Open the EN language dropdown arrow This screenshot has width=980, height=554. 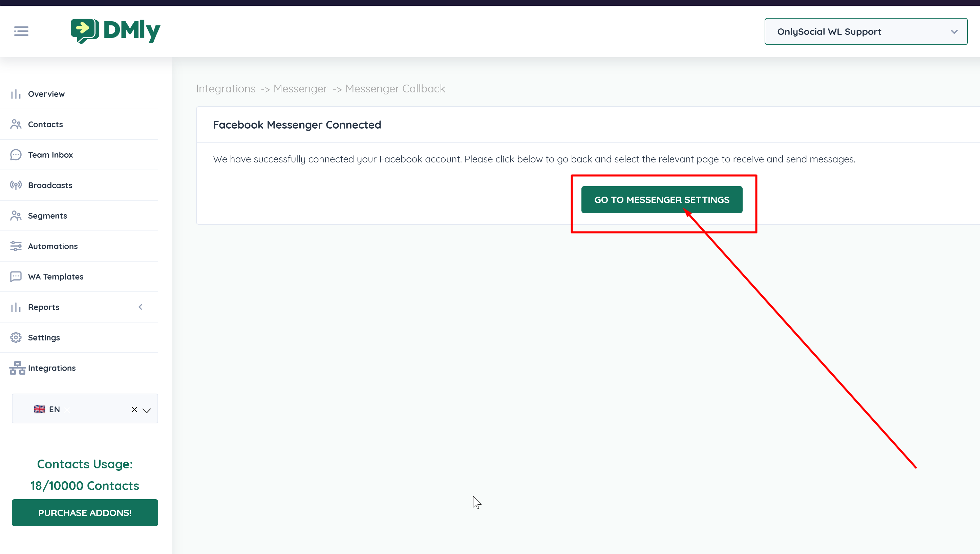(147, 410)
